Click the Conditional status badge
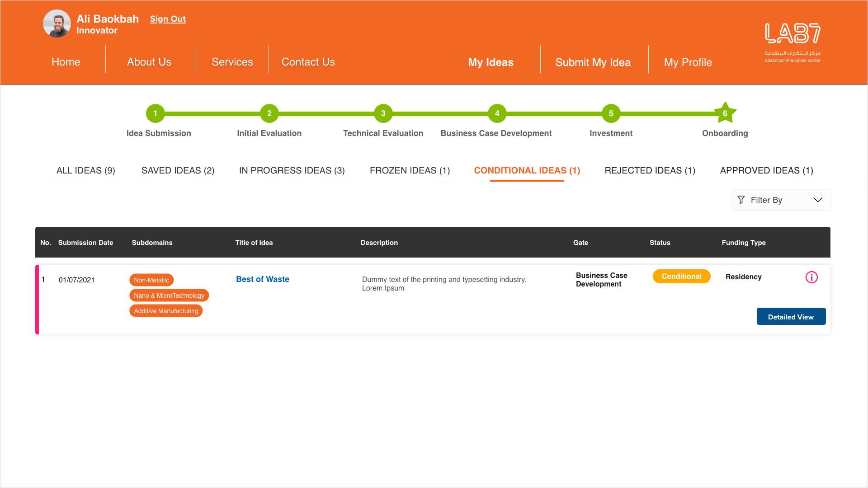Screen dimensions: 868x488 [x=681, y=277]
